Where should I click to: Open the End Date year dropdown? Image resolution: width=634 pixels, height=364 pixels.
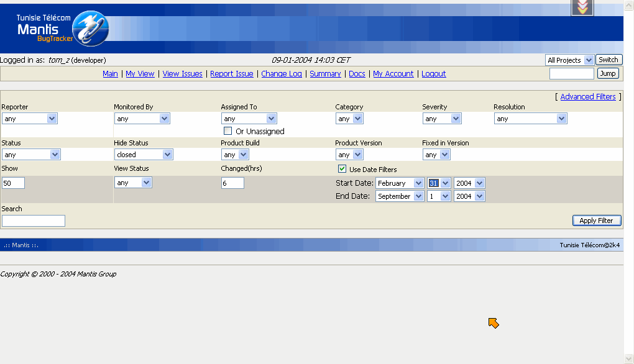pyautogui.click(x=469, y=196)
